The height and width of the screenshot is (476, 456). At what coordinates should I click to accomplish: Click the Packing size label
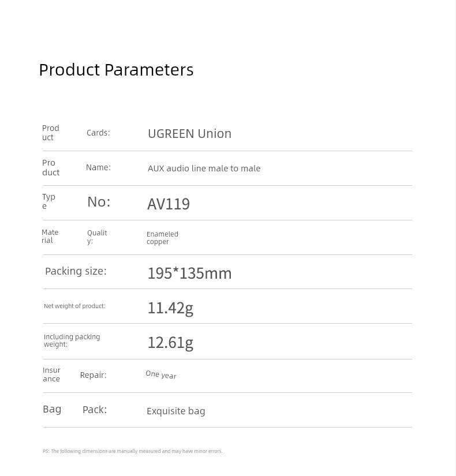coord(76,271)
